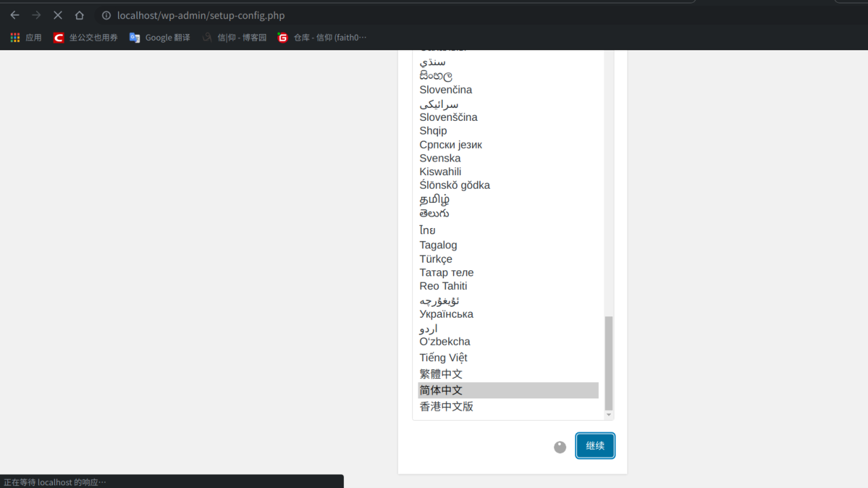Select 繁體中文 from the language list

click(441, 373)
